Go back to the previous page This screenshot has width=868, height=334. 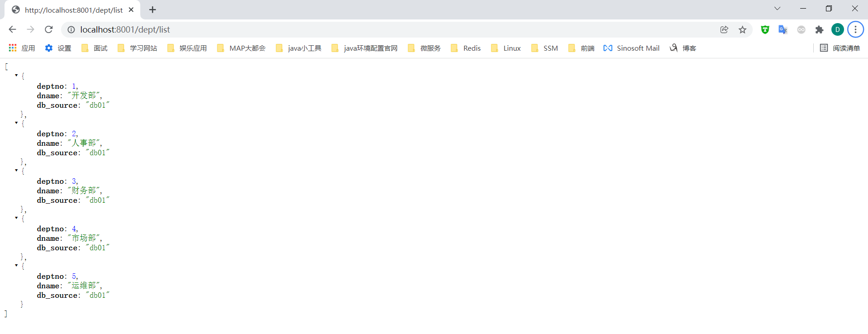(12, 29)
